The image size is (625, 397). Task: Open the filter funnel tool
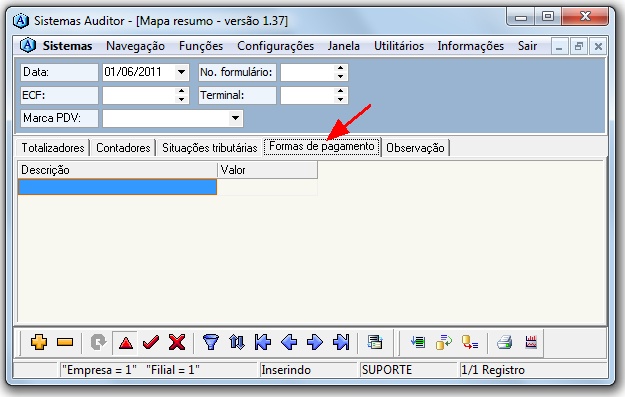[211, 342]
